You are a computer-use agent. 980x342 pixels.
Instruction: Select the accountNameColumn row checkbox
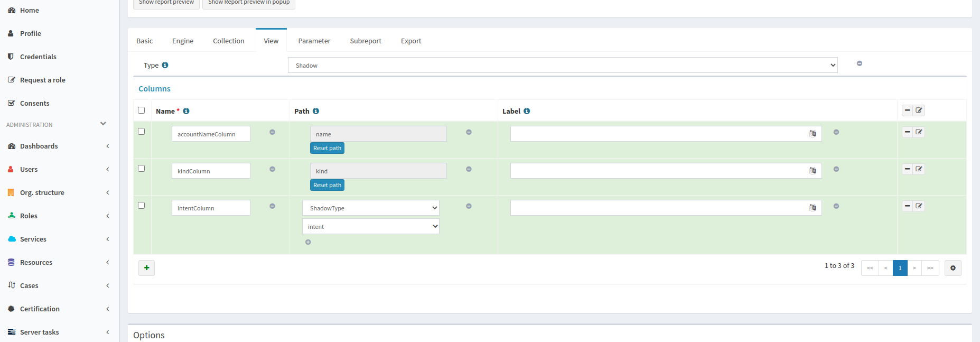tap(141, 132)
